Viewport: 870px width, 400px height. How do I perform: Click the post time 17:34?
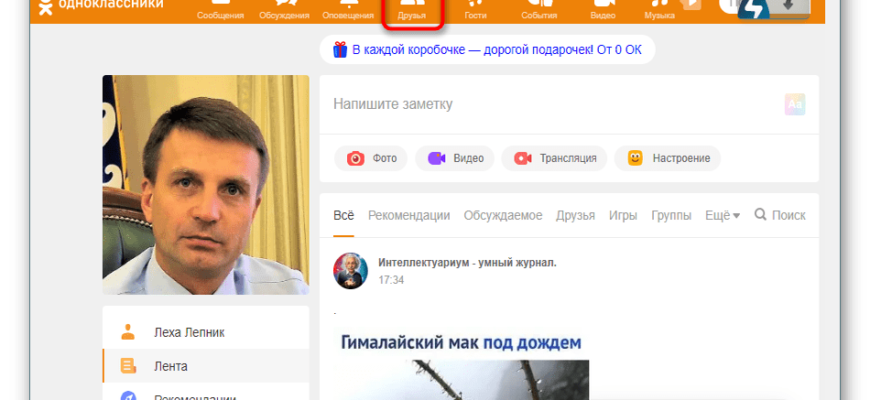coord(391,280)
